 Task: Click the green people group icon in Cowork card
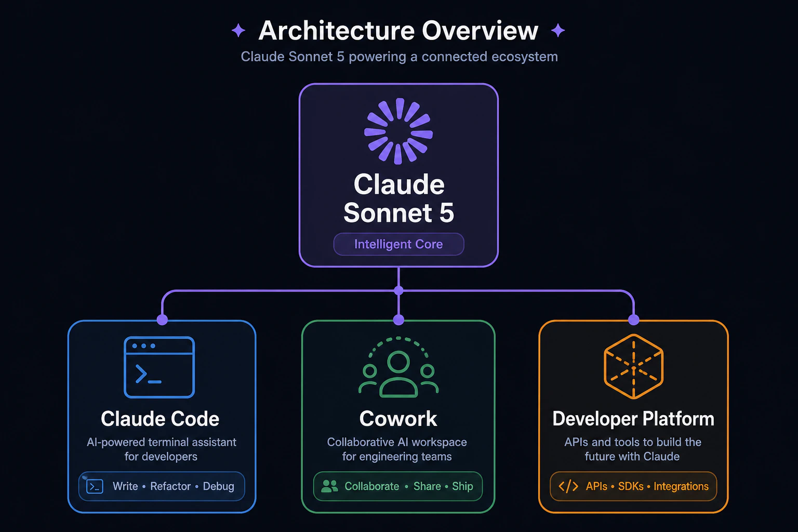tap(398, 367)
